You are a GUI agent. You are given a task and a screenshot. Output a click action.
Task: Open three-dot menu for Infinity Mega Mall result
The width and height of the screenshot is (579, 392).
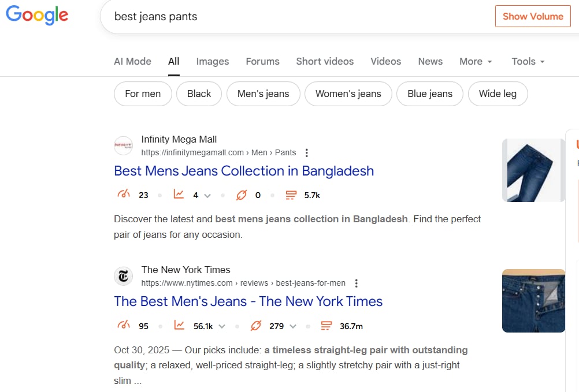(x=307, y=153)
